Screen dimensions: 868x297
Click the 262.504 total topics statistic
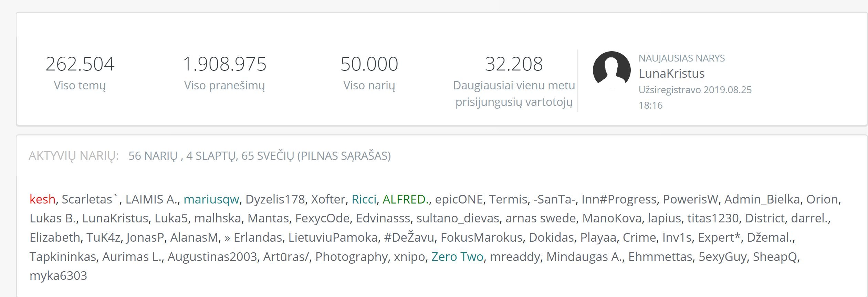pos(80,64)
